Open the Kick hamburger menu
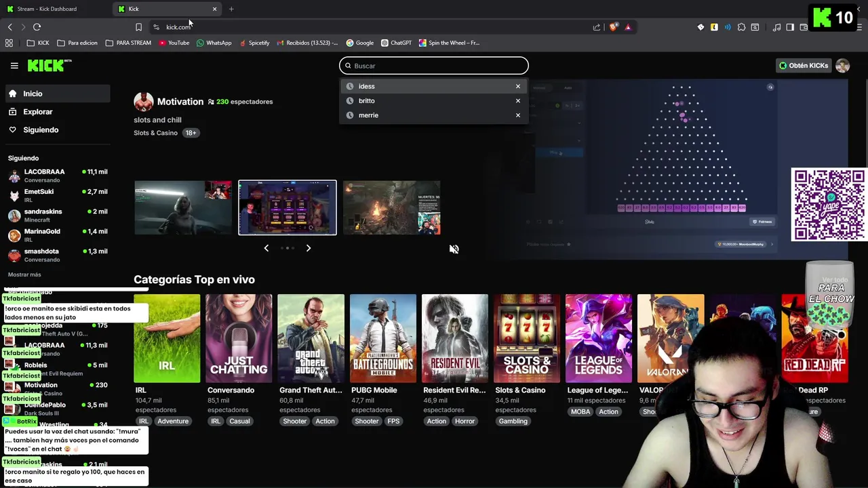The image size is (868, 488). [14, 66]
